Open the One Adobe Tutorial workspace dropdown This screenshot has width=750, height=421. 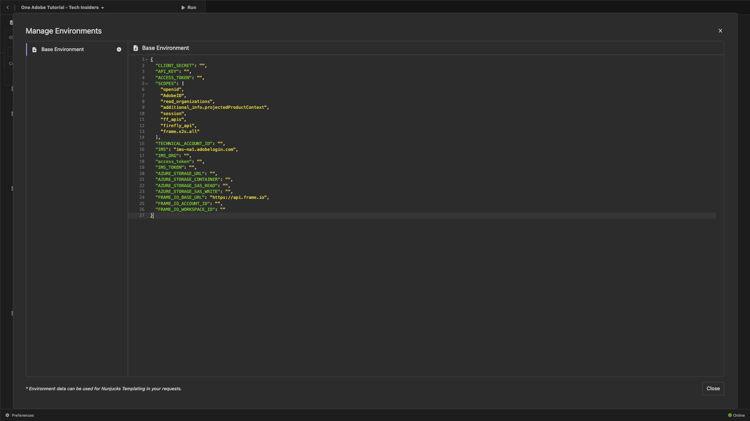coord(62,7)
